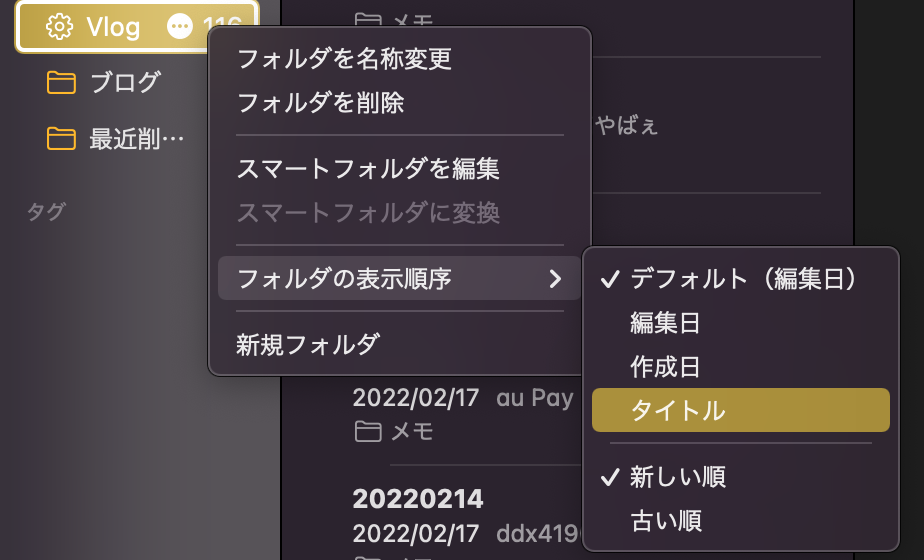
Task: Open フォルダの表示順序 menu entry
Action: click(x=400, y=279)
